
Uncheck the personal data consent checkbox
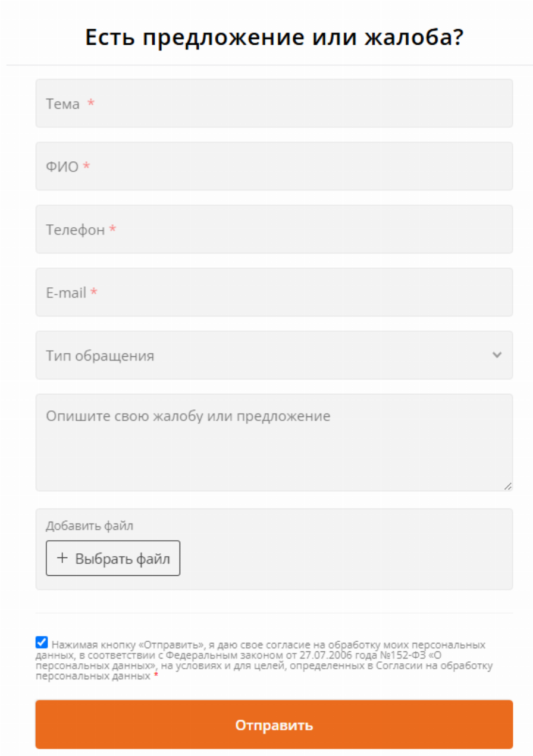[x=42, y=642]
